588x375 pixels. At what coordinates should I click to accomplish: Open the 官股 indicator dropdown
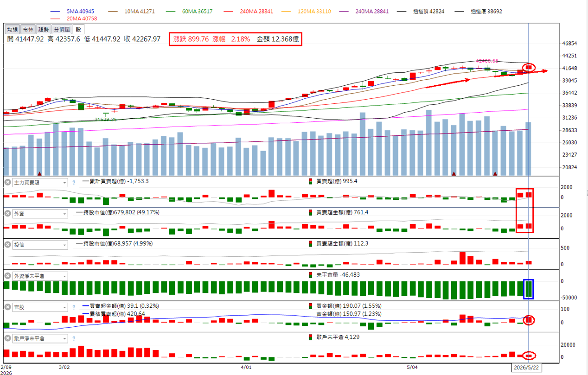pyautogui.click(x=40, y=307)
